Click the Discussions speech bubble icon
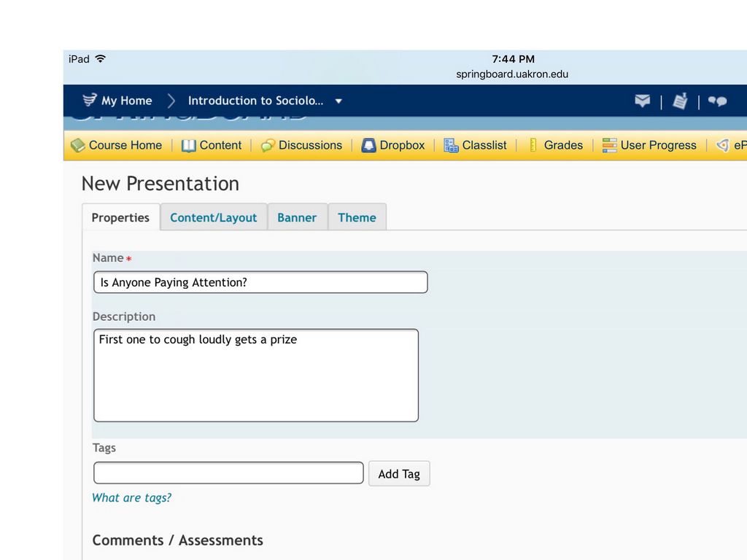Screen dimensions: 747x560 click(x=268, y=145)
